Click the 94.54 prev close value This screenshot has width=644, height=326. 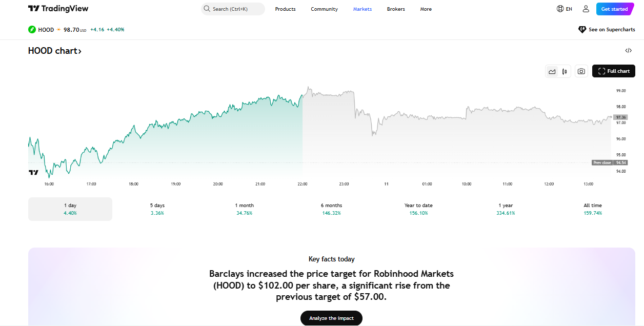point(621,162)
